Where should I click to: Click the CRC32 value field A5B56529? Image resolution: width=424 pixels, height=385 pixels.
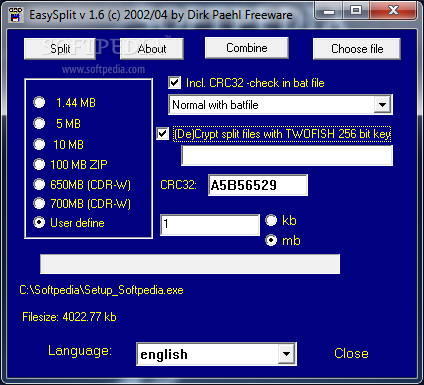(258, 185)
